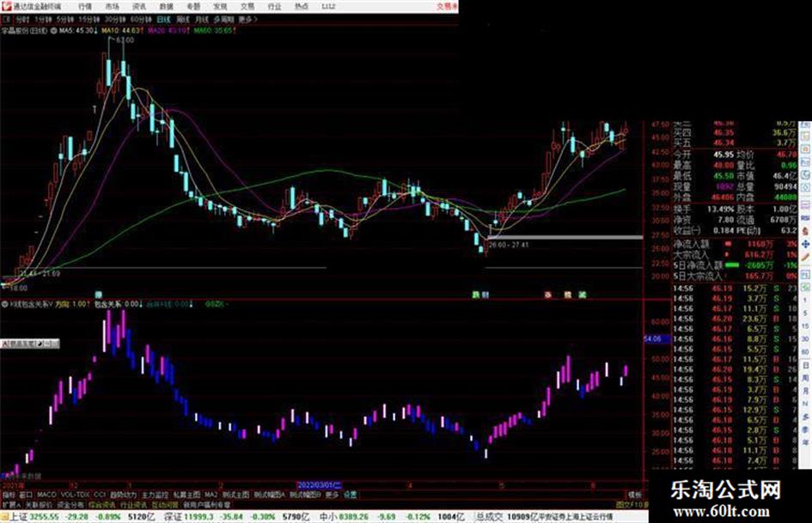Click the MA60 indicator value
This screenshot has height=523, width=812.
click(216, 31)
